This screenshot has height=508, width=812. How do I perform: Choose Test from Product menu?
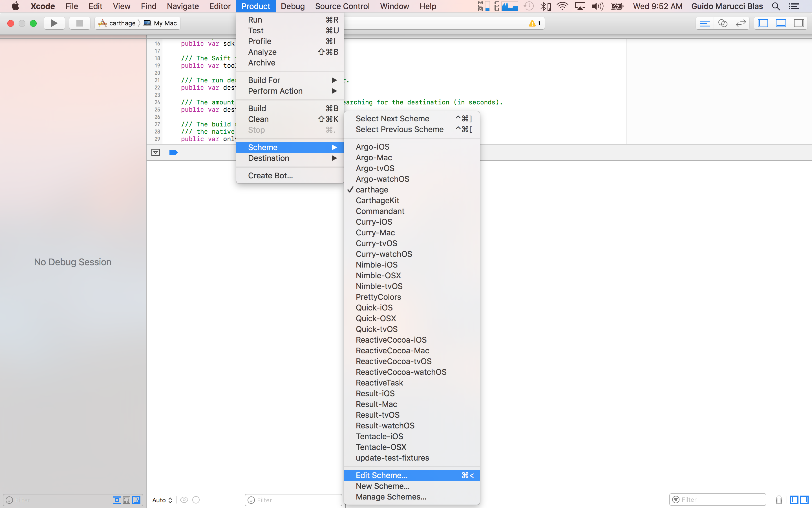pyautogui.click(x=290, y=30)
